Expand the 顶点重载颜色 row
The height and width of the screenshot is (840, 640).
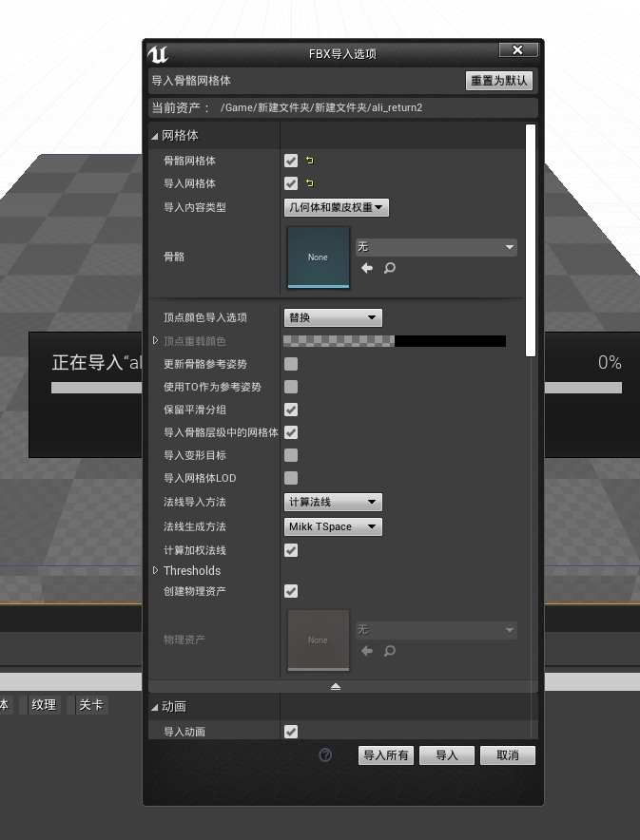[155, 341]
